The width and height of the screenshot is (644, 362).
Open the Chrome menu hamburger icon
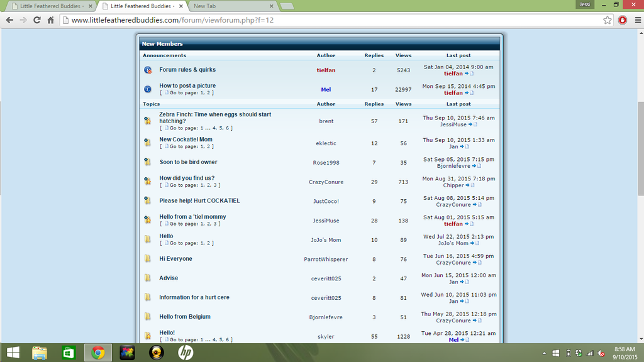coord(636,20)
